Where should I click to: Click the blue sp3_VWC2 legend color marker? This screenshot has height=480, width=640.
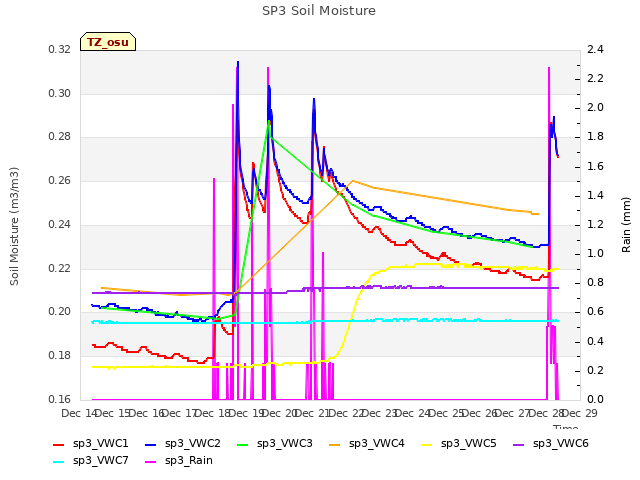pyautogui.click(x=151, y=444)
